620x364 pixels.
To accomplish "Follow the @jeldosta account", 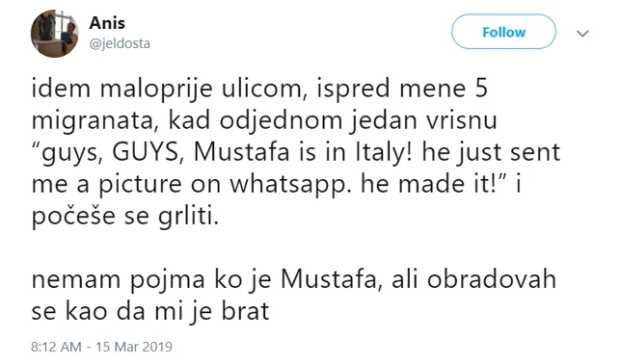I will tap(503, 32).
